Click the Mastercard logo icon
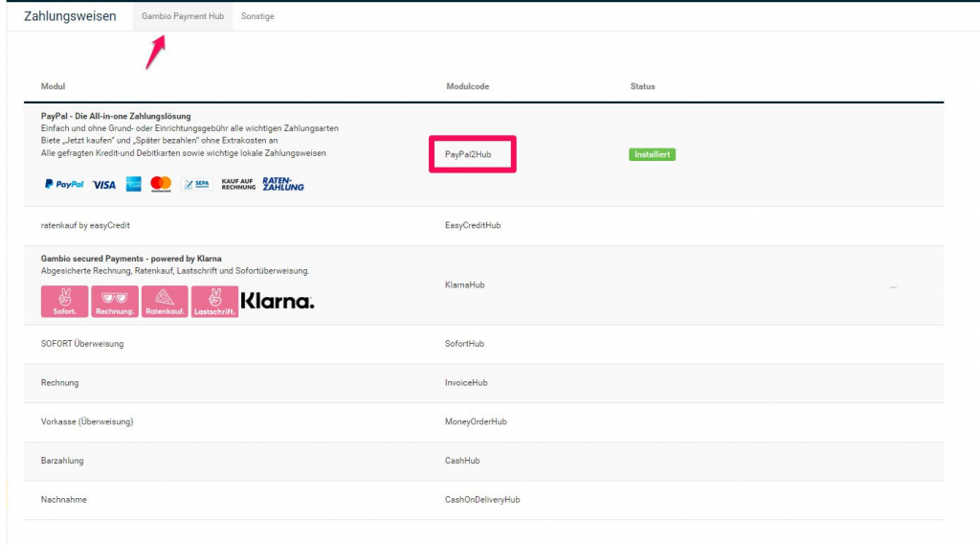Image resolution: width=980 pixels, height=545 pixels. point(161,184)
